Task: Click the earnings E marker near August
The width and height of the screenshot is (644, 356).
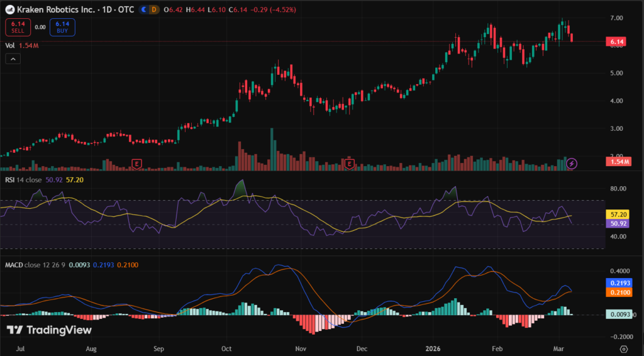Action: (x=136, y=164)
